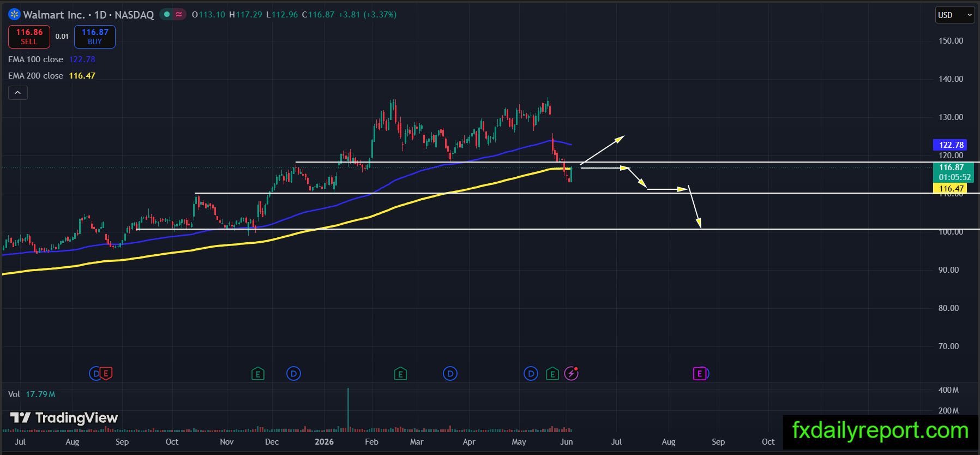Open the purple upcoming earnings marker
The height and width of the screenshot is (455, 980).
point(701,374)
